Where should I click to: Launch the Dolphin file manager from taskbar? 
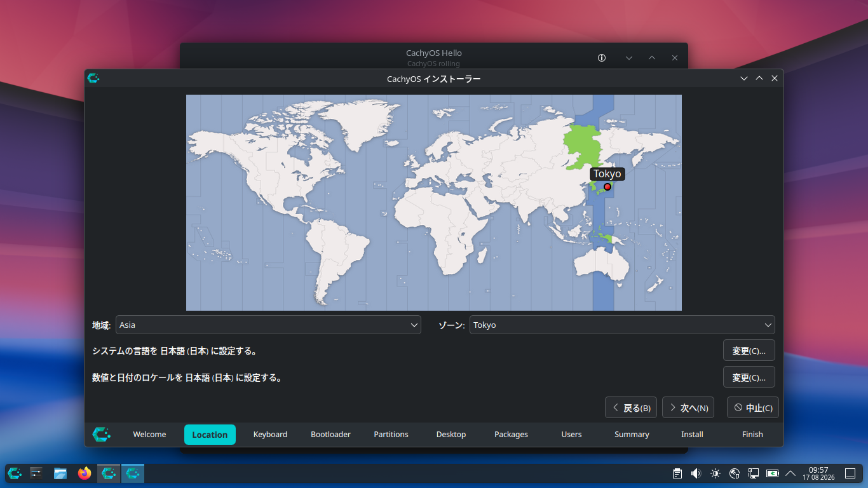coord(60,473)
